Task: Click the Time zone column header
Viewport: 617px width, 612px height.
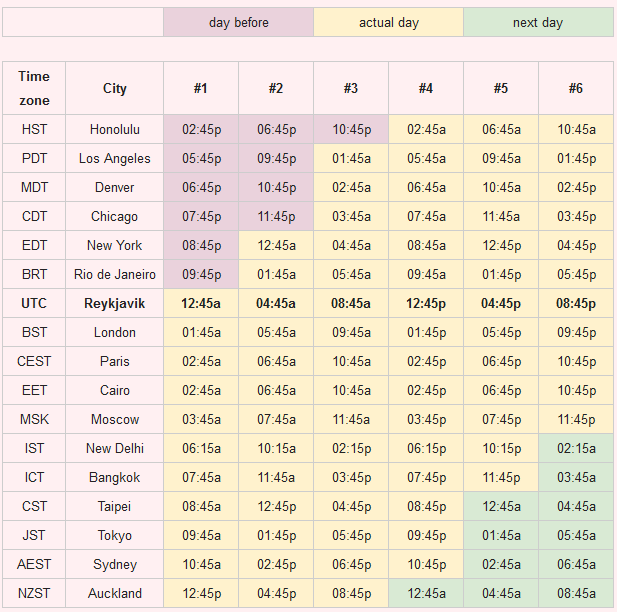Action: [x=34, y=88]
